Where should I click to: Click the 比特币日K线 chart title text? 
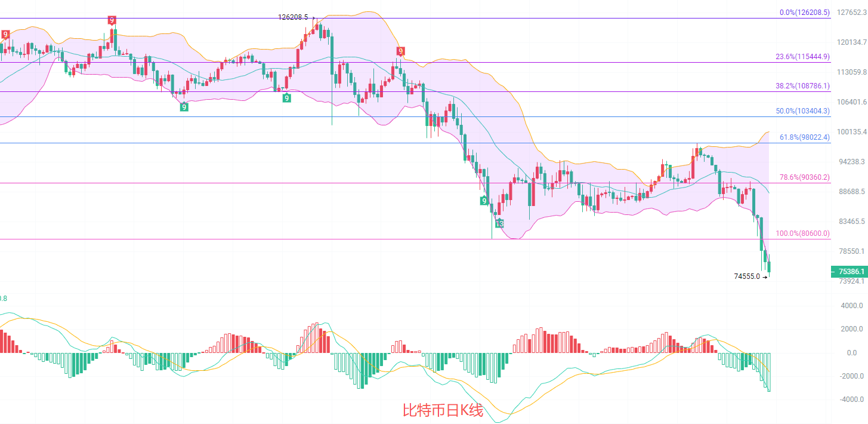pyautogui.click(x=443, y=411)
